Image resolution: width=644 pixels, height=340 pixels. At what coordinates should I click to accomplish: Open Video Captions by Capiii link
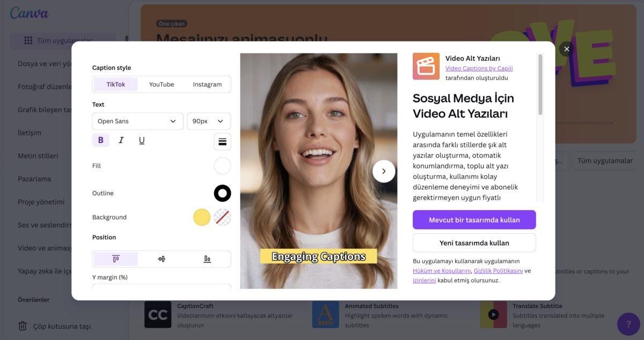(x=479, y=68)
